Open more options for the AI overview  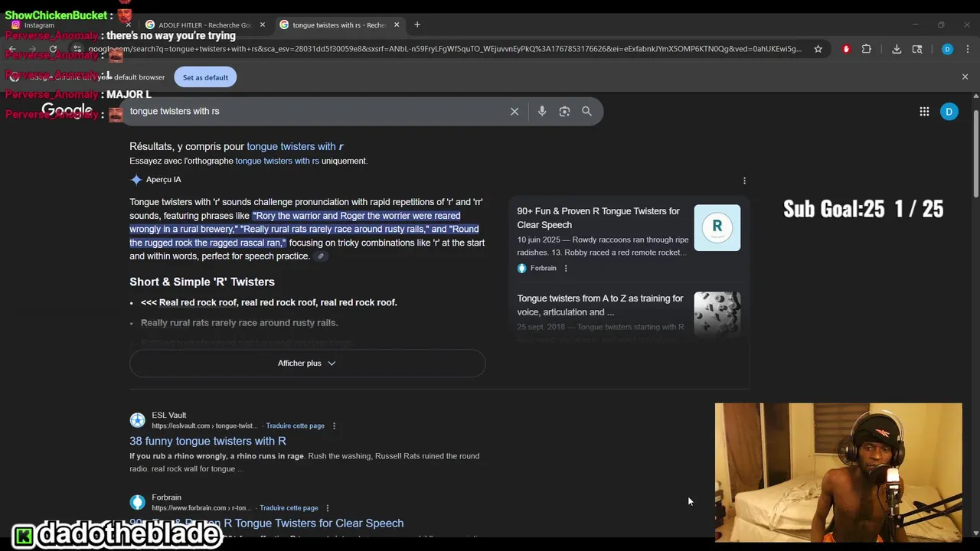pyautogui.click(x=744, y=181)
